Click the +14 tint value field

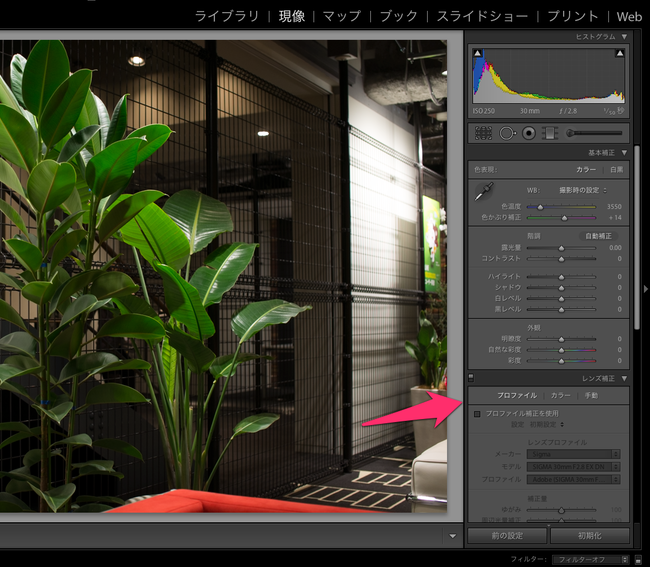point(615,218)
